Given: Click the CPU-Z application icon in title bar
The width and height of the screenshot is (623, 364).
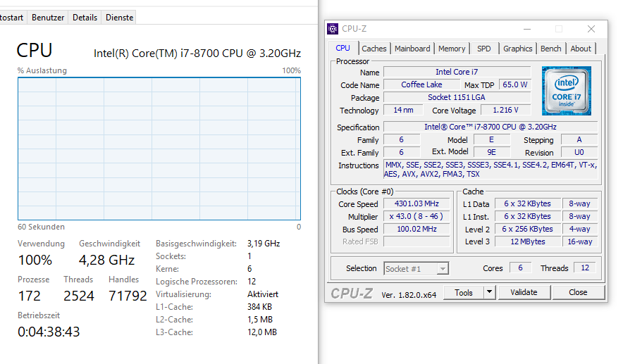Looking at the screenshot, I should (x=333, y=29).
